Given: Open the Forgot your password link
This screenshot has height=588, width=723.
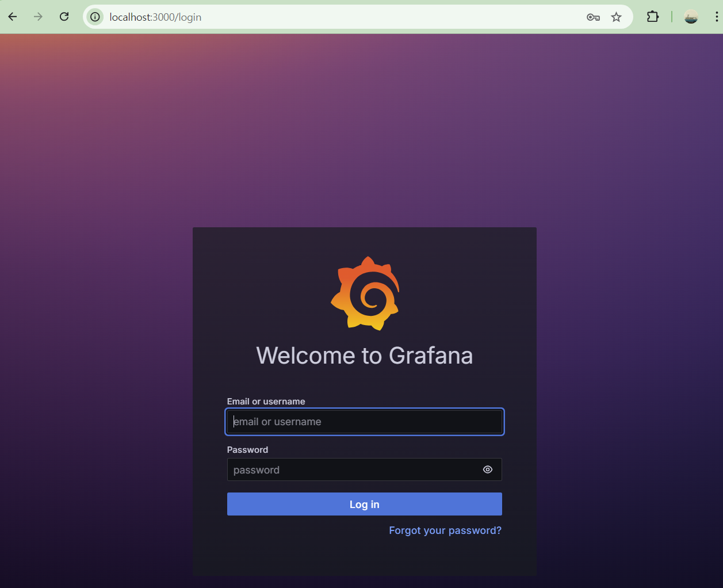Looking at the screenshot, I should point(445,530).
